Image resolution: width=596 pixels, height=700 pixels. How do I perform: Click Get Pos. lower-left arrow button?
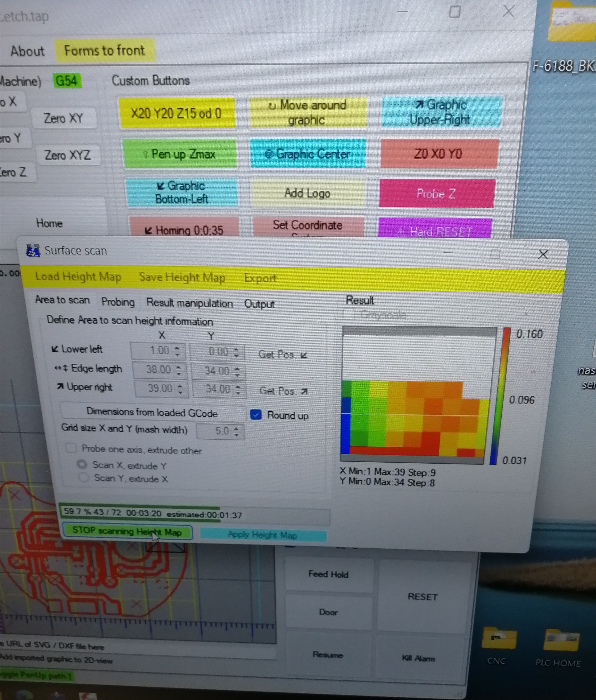283,355
